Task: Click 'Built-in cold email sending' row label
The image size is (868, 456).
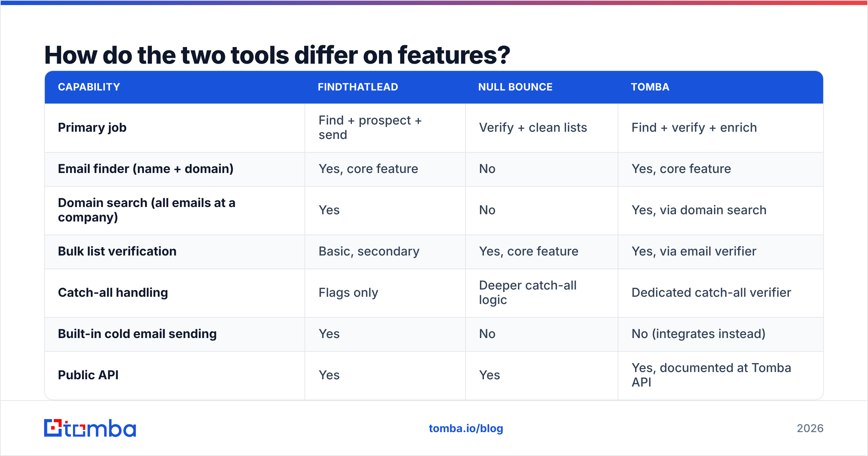Action: coord(137,334)
